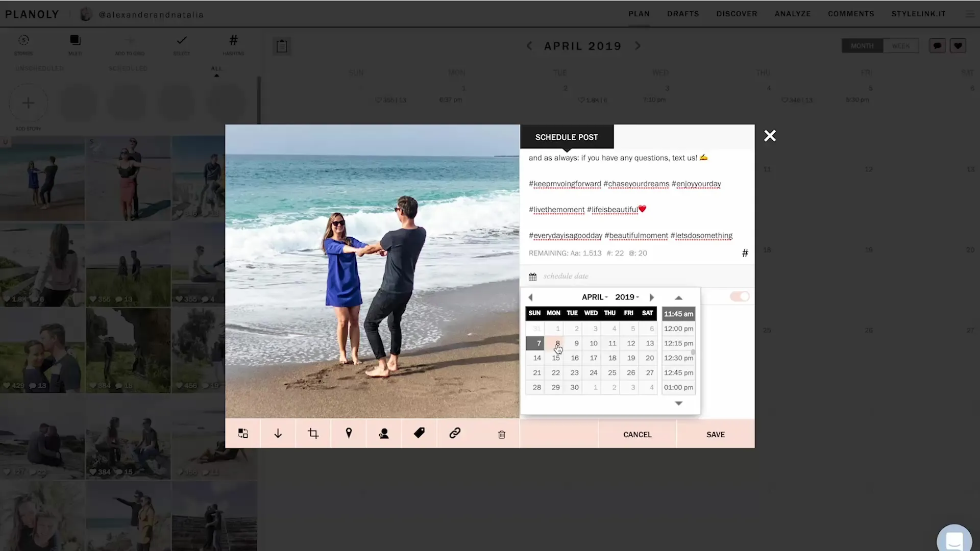Go to next month in date picker
Screen dimensions: 980x551
click(x=651, y=297)
